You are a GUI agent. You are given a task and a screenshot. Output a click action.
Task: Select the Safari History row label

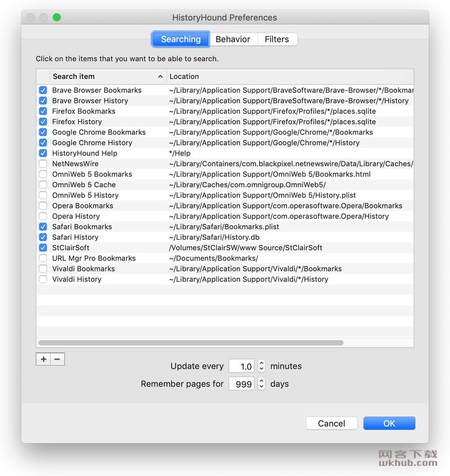(x=75, y=237)
